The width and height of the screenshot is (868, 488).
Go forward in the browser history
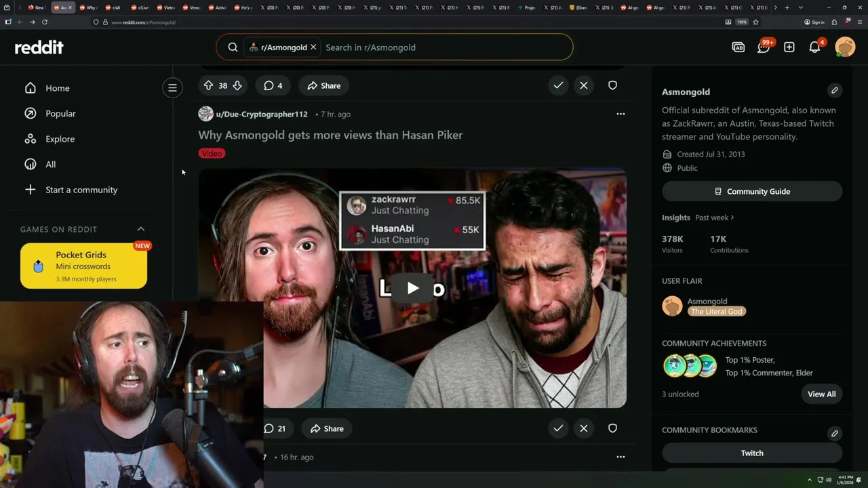[32, 22]
